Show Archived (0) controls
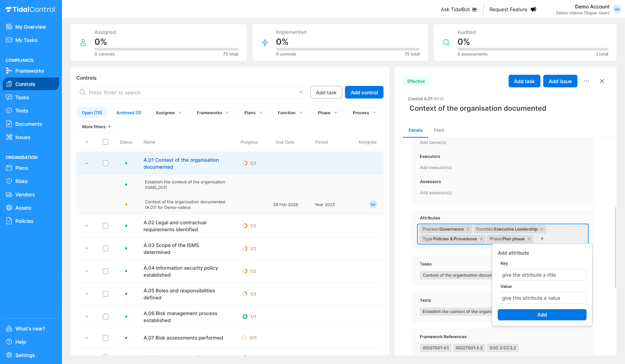The image size is (625, 364). pos(129,112)
